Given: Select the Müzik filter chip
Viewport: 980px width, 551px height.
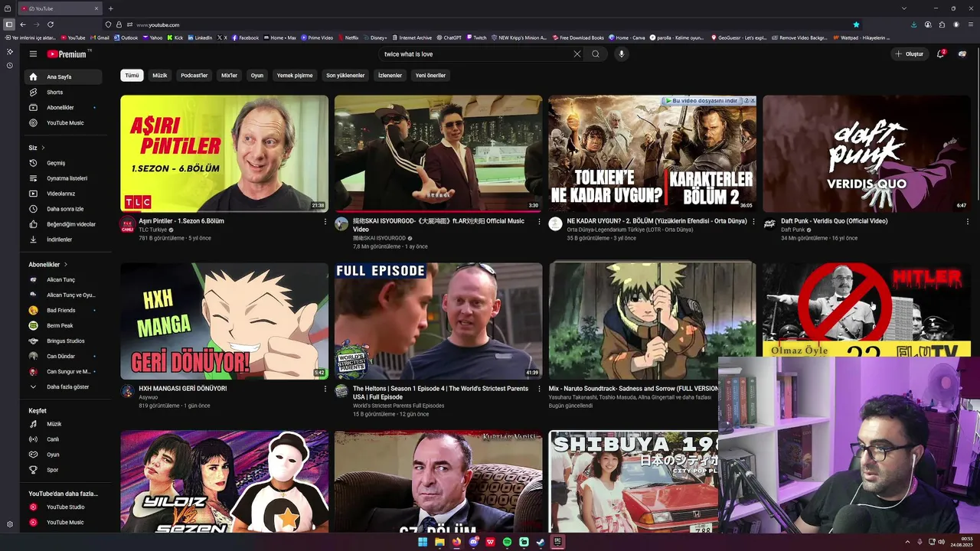Looking at the screenshot, I should pos(159,75).
